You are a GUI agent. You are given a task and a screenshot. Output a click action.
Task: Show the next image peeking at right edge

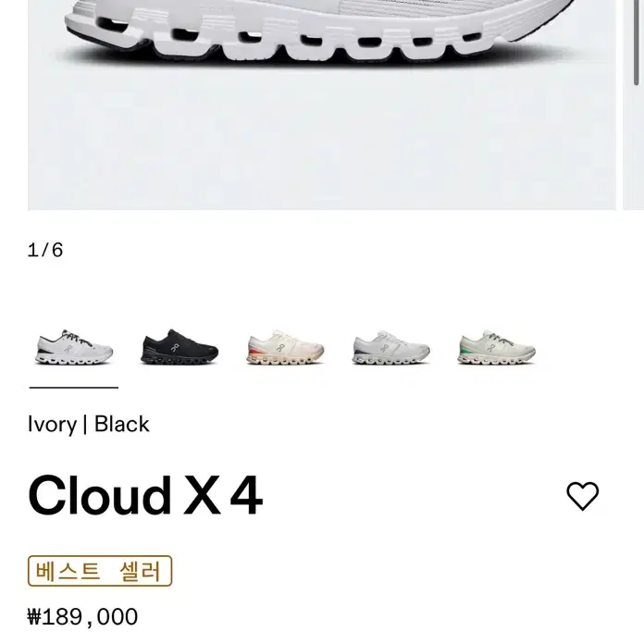click(634, 102)
